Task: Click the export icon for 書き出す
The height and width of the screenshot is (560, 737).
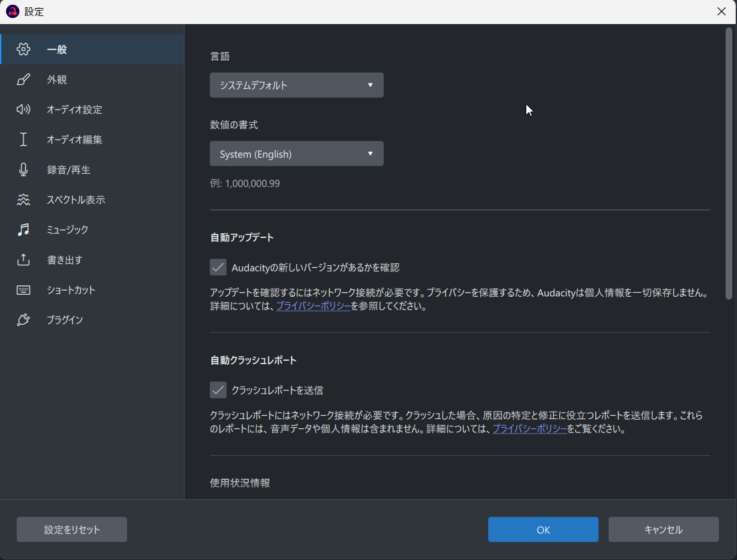Action: tap(23, 260)
